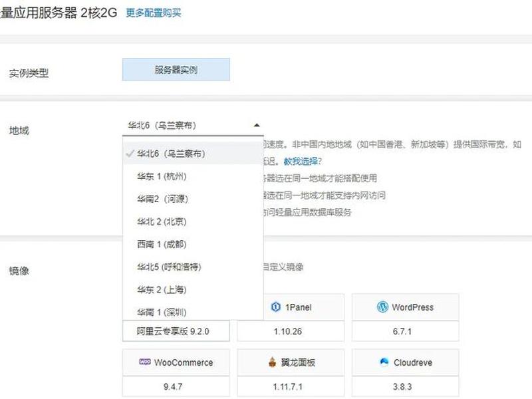Collapse the 地域 region dropdown arrow
Image resolution: width=532 pixels, height=399 pixels.
(257, 125)
